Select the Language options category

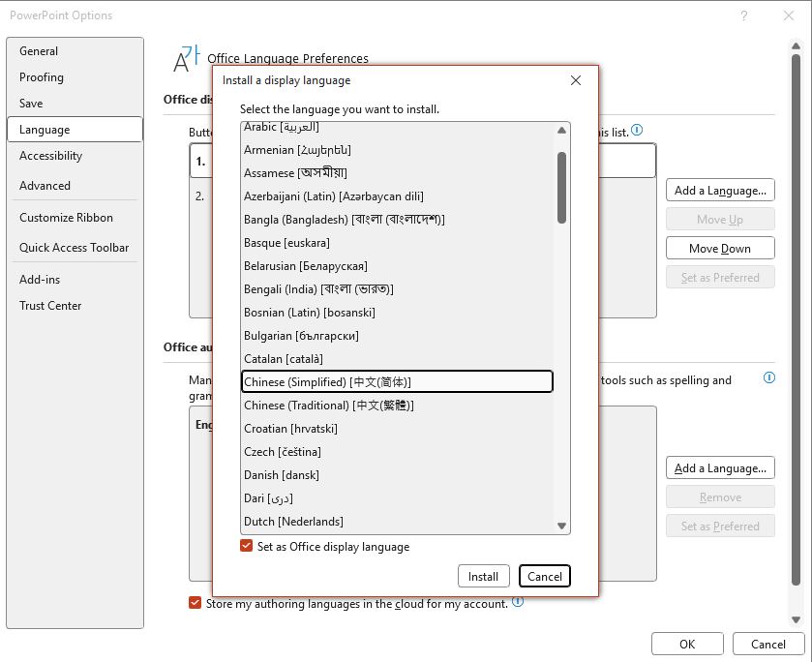75,130
